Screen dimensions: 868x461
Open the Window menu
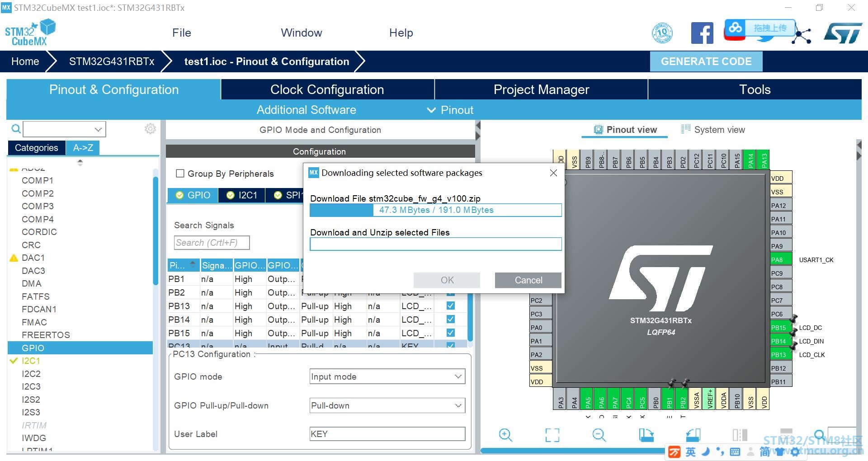pyautogui.click(x=302, y=33)
